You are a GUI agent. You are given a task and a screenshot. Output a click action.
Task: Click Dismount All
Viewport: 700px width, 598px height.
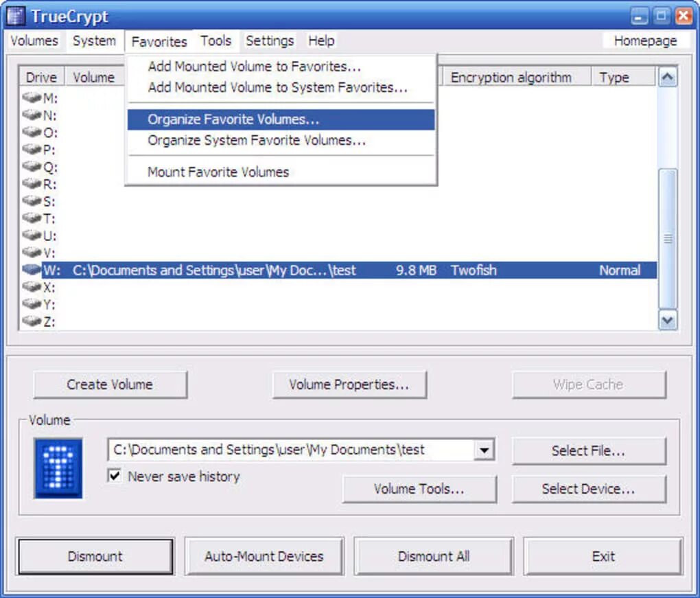pos(434,556)
